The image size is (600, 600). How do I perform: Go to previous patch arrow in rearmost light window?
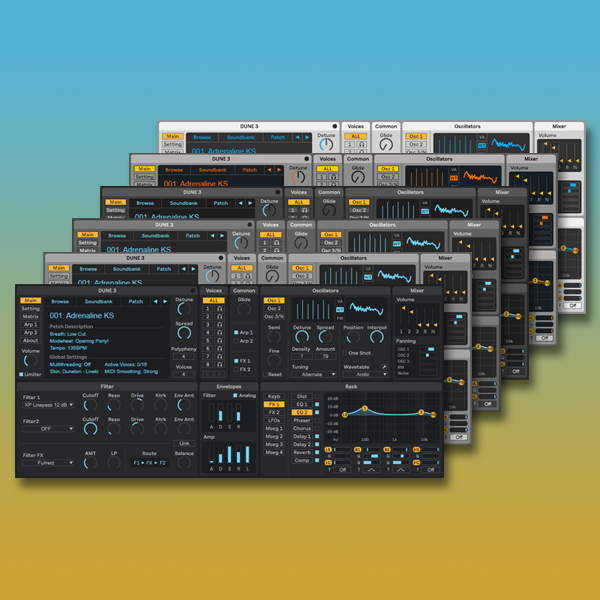pyautogui.click(x=297, y=137)
